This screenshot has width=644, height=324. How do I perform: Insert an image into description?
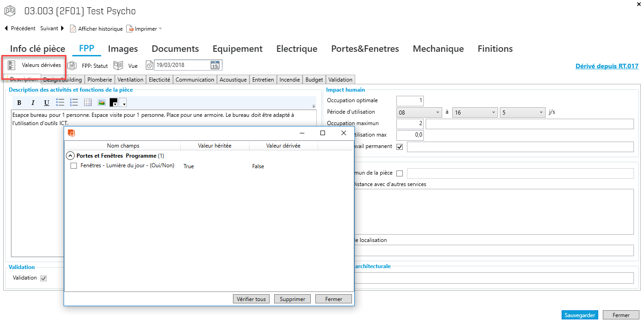[101, 102]
